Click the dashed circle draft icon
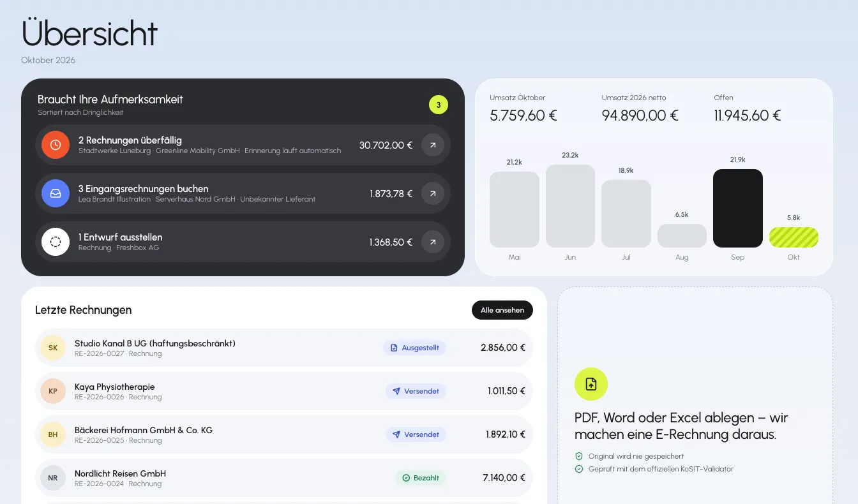The height and width of the screenshot is (504, 858). point(56,242)
